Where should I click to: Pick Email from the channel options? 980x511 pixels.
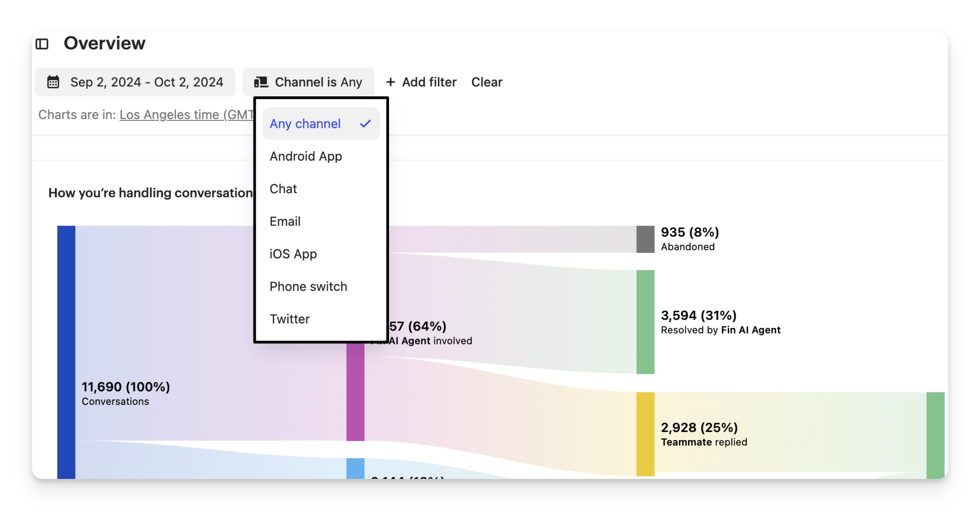click(285, 221)
